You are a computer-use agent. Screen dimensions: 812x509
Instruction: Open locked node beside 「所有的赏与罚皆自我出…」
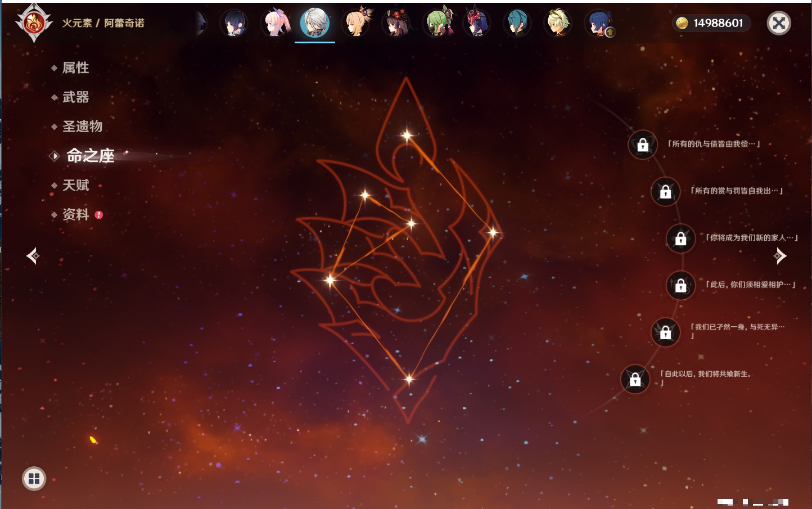tap(665, 192)
